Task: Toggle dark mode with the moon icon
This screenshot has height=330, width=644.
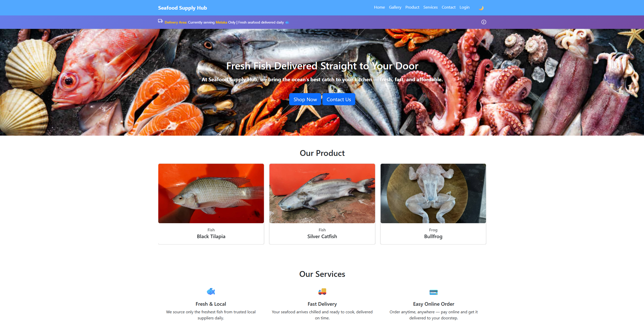Action: click(481, 8)
